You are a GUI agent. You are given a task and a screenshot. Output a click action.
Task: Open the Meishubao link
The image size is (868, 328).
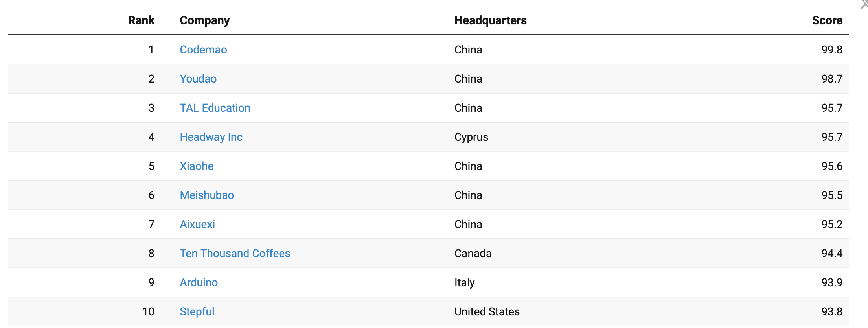(207, 195)
